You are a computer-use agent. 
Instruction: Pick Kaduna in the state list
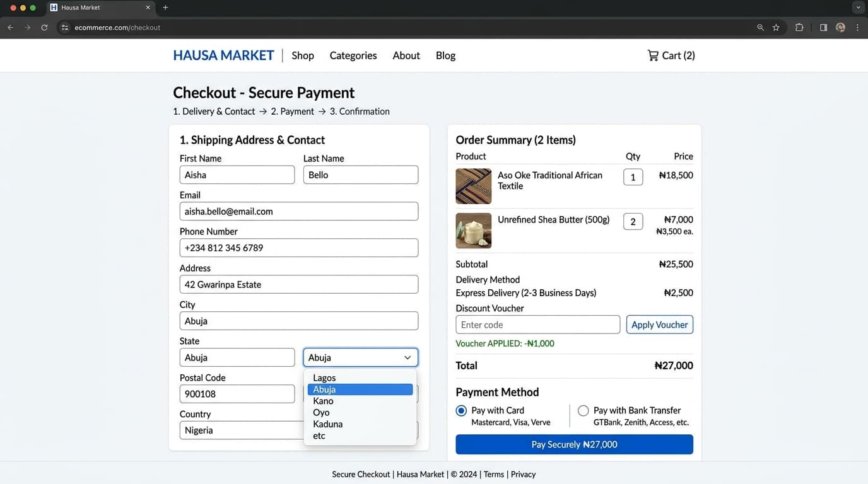point(360,424)
